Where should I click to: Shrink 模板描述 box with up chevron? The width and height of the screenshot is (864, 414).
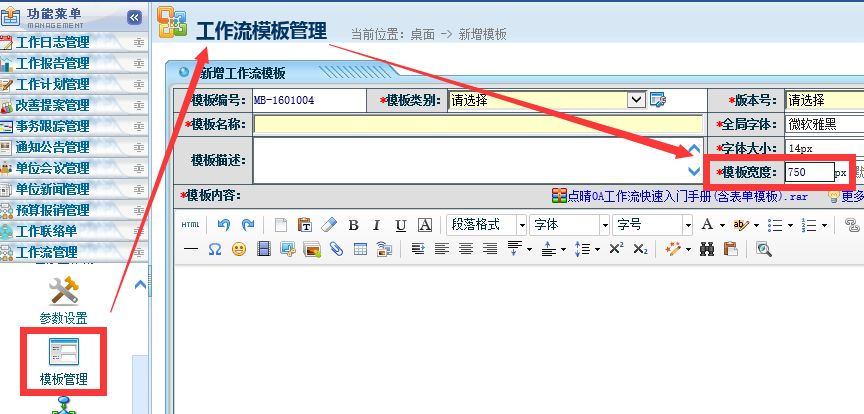[694, 148]
